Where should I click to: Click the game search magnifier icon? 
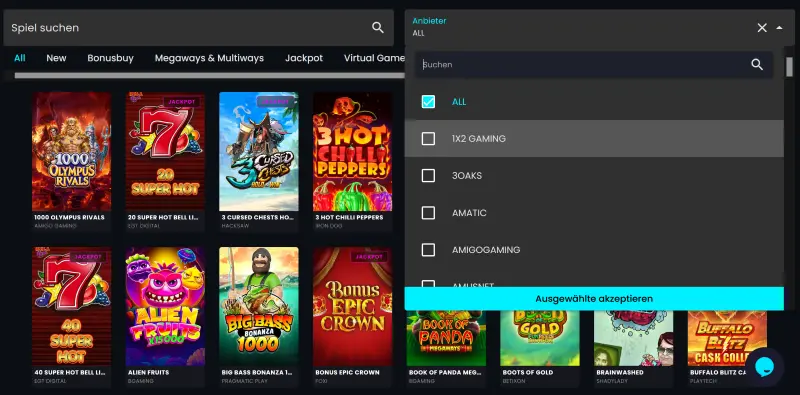coord(378,28)
